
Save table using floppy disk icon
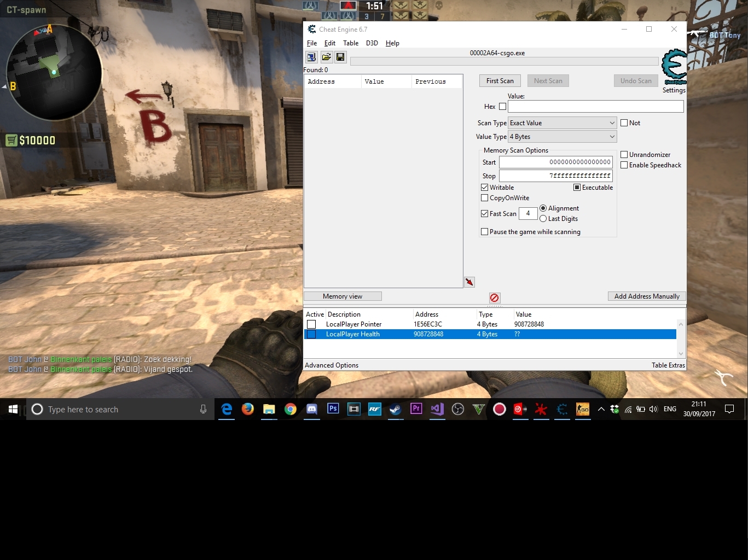pos(340,57)
